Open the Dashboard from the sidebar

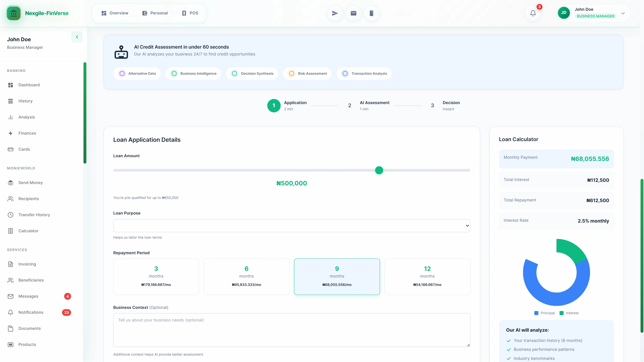click(29, 85)
